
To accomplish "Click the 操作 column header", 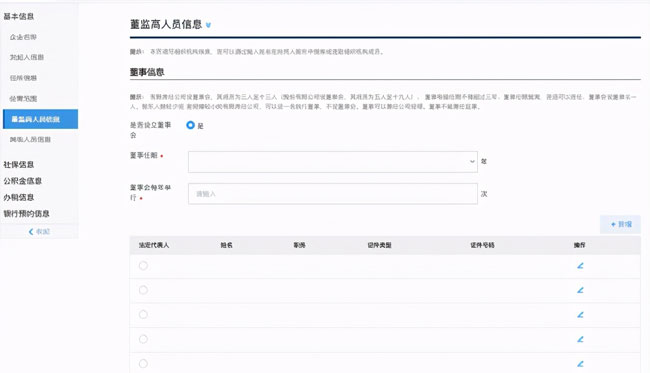I will pos(580,245).
